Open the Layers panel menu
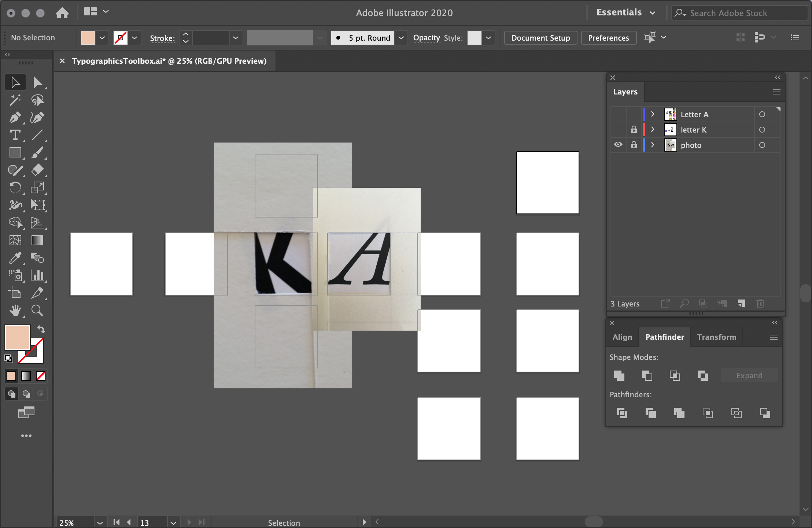Image resolution: width=812 pixels, height=528 pixels. [x=776, y=92]
